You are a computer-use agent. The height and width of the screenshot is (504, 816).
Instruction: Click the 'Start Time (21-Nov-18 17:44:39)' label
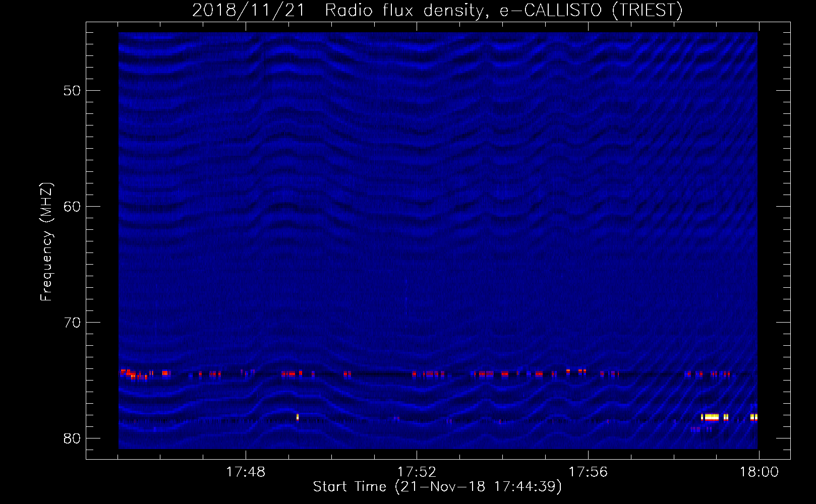[437, 487]
